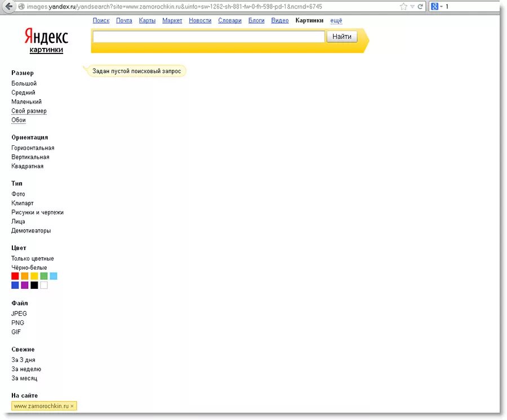Click the browser back arrow button
This screenshot has width=507, height=420.
tap(8, 6)
